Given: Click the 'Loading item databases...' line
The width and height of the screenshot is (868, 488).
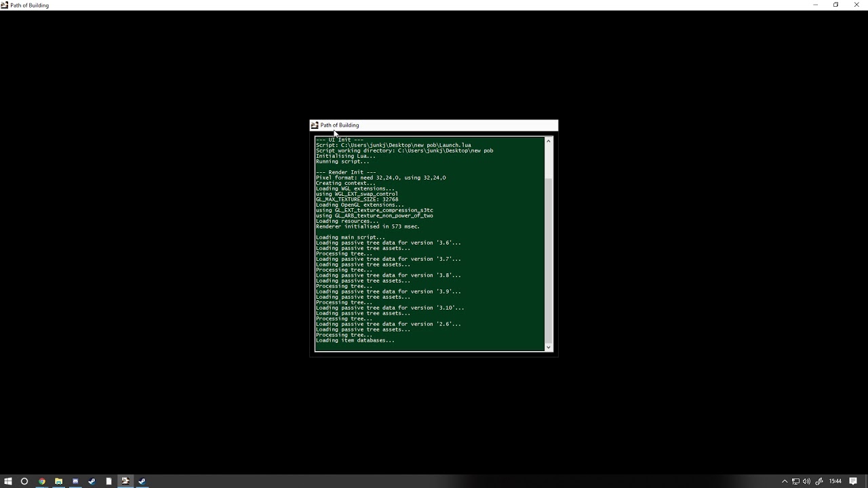Looking at the screenshot, I should point(355,340).
